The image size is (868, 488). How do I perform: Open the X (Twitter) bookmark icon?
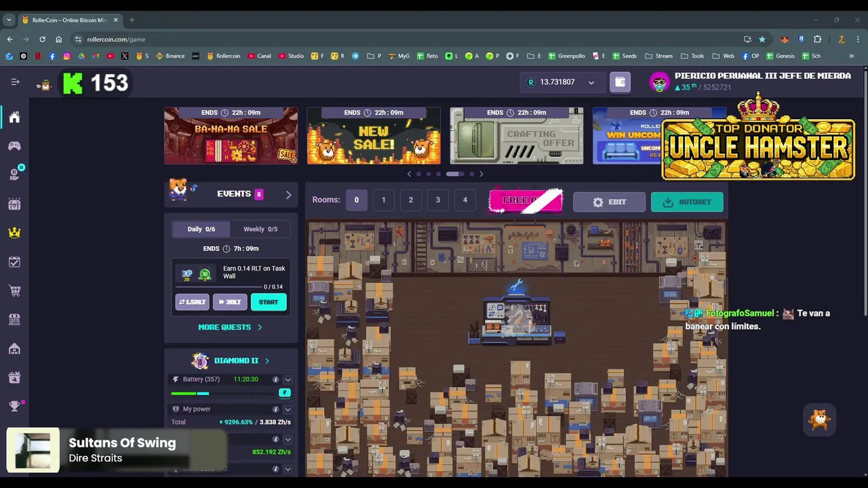[x=125, y=56]
